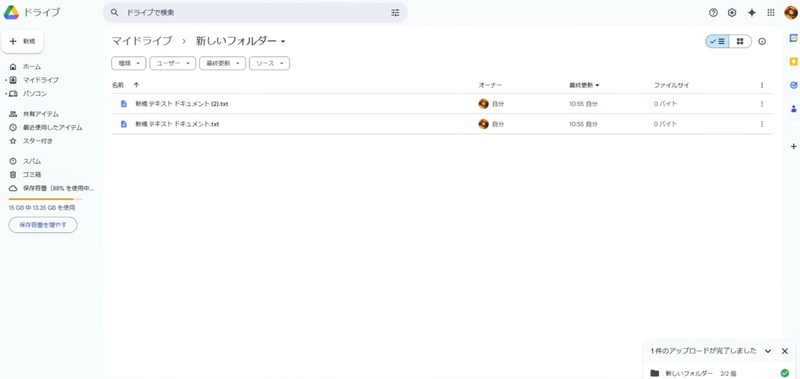This screenshot has height=379, width=800.
Task: Open the Tasks side panel icon
Action: 793,85
